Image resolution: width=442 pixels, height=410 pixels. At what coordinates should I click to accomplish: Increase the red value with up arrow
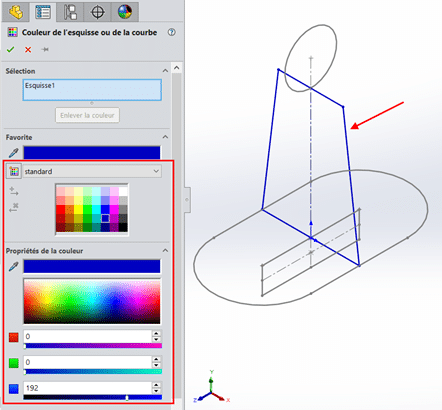point(156,333)
